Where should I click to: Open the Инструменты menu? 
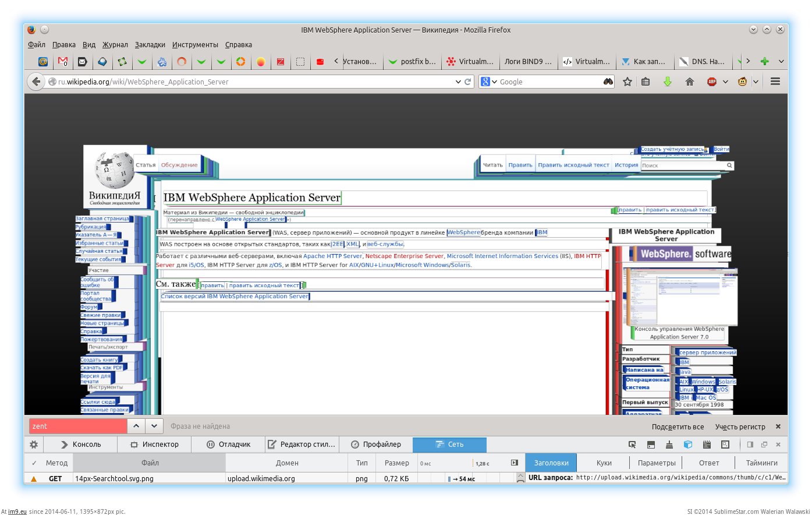click(195, 44)
